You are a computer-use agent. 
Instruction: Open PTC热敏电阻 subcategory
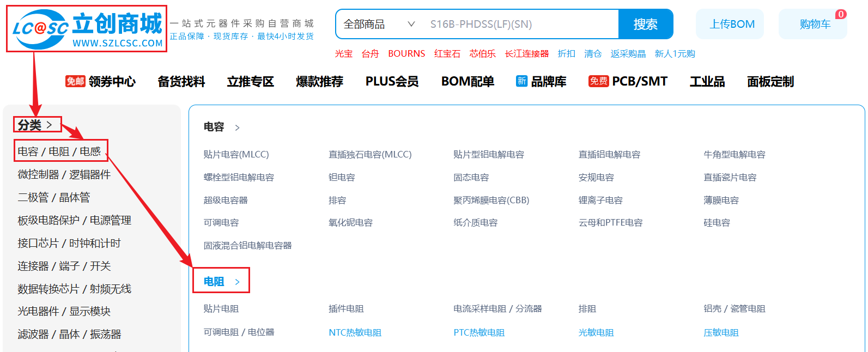click(479, 332)
